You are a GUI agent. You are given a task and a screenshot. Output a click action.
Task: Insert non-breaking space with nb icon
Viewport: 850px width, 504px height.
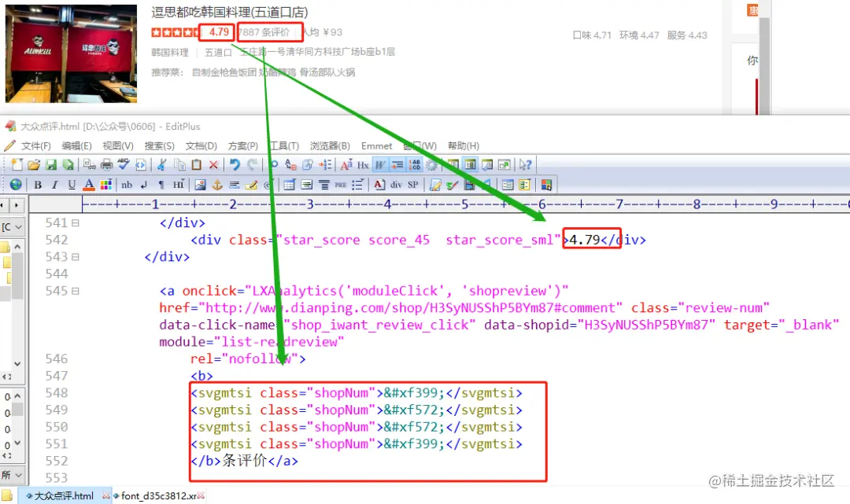pos(126,185)
